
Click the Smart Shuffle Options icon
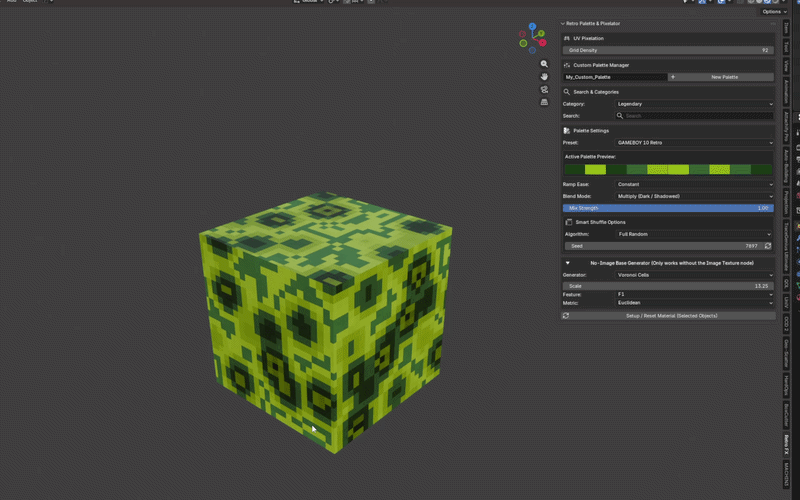click(x=568, y=222)
